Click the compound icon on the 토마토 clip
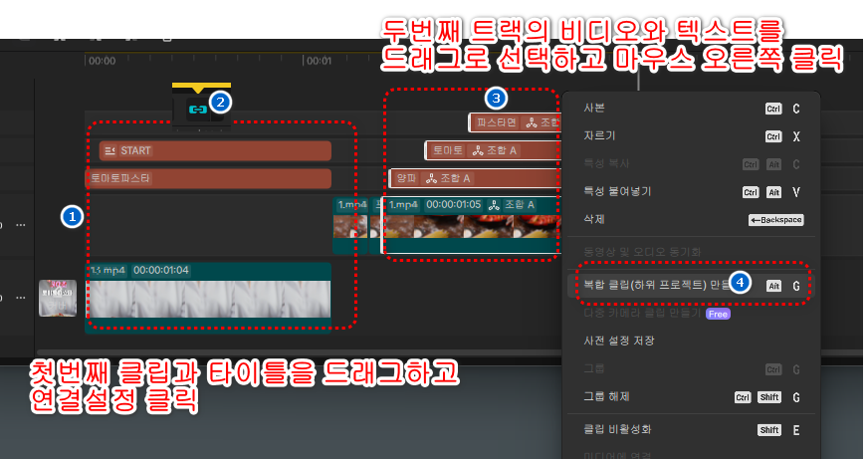 pyautogui.click(x=478, y=150)
